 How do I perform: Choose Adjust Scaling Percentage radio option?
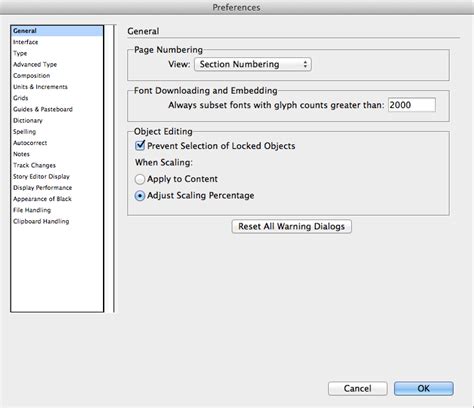tap(140, 196)
